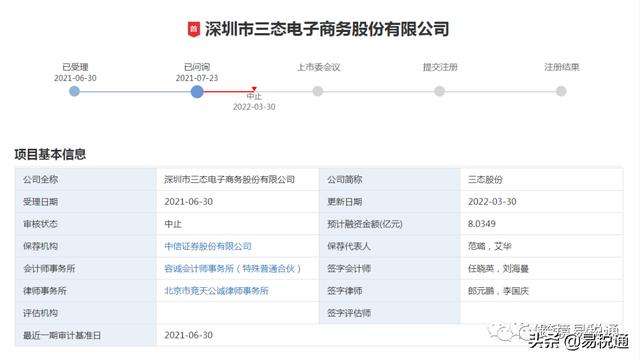Click the 公司简称 label cell
The height and width of the screenshot is (360, 640).
coord(390,179)
